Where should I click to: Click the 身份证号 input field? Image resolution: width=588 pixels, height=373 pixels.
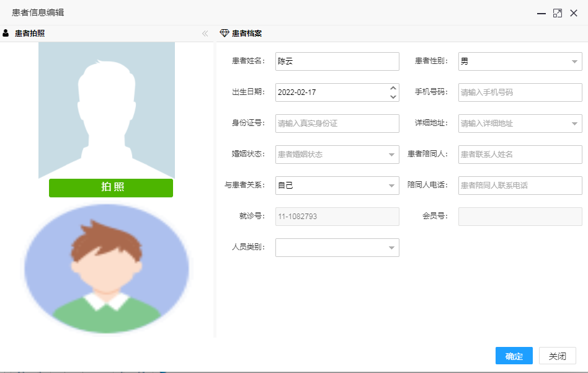[x=337, y=124]
